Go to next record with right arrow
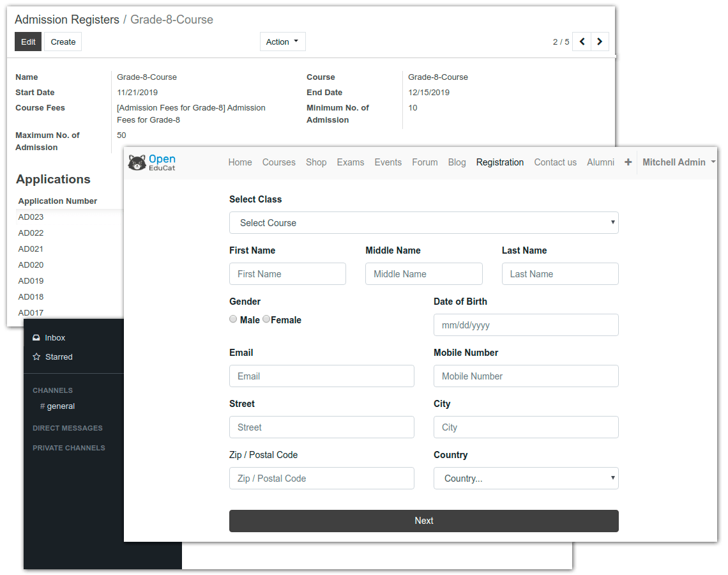Viewport: 728px width, 575px height. point(599,41)
